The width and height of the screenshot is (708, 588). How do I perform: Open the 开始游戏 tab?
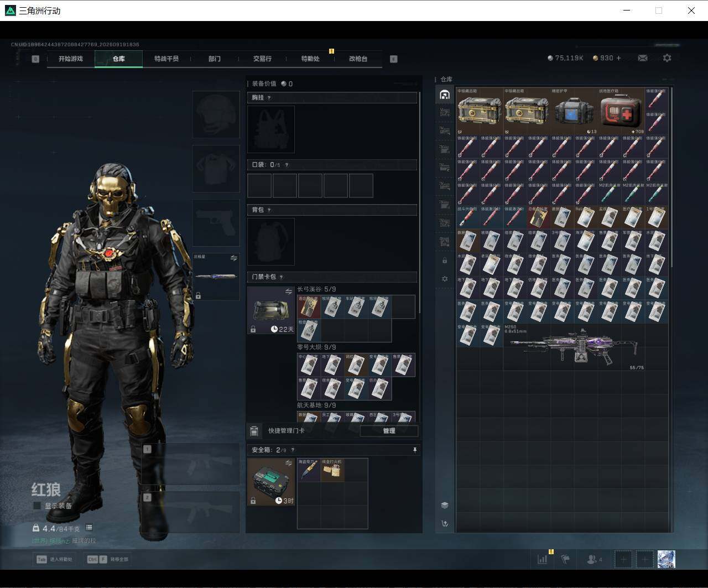click(71, 59)
